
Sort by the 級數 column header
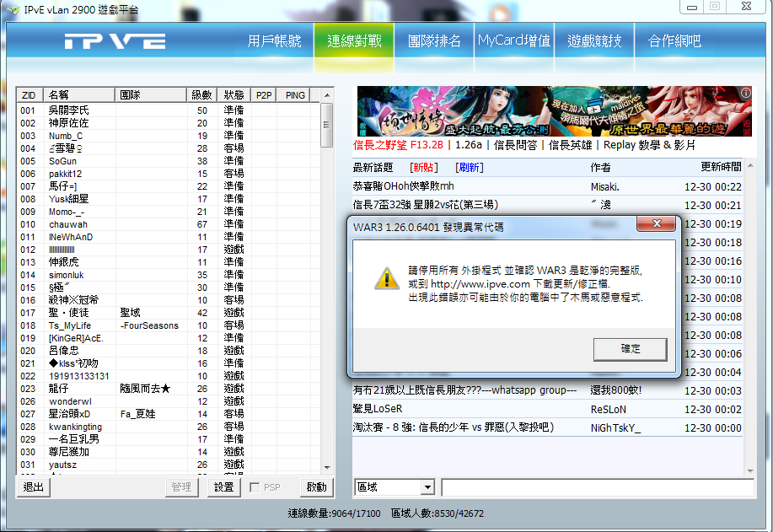[x=201, y=95]
